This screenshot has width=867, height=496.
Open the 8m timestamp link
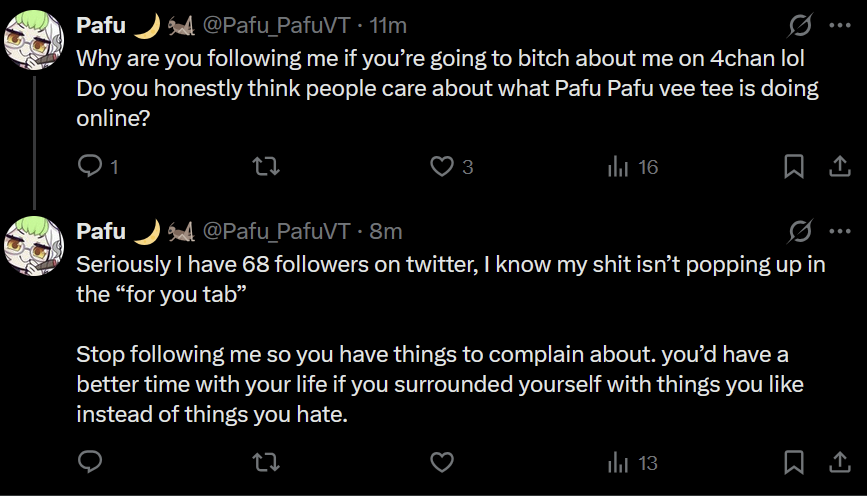tap(386, 232)
